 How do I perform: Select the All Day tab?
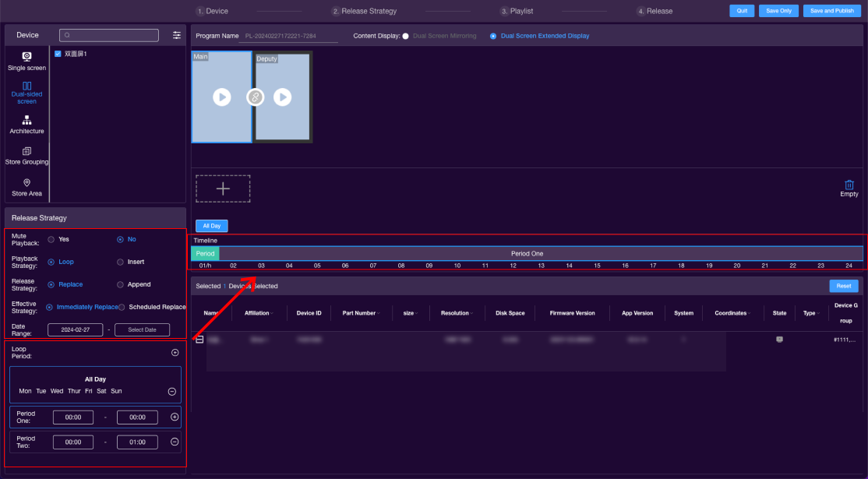pyautogui.click(x=211, y=226)
